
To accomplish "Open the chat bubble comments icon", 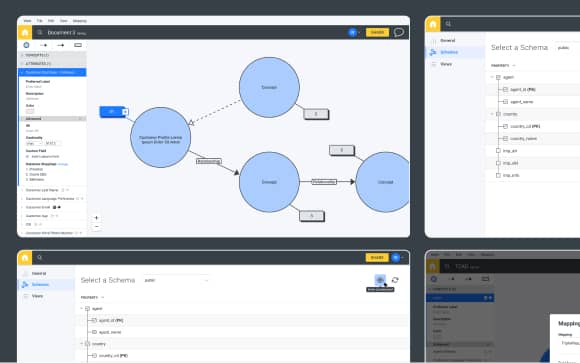I will point(399,32).
